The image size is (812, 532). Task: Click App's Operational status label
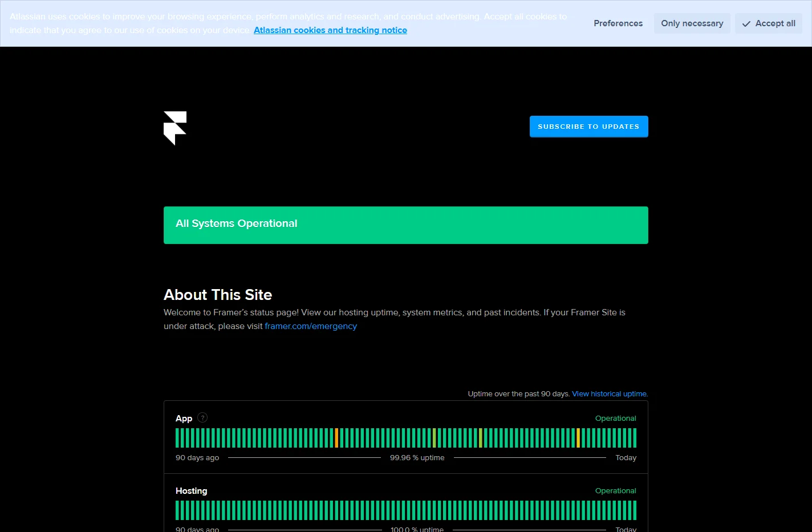point(616,419)
